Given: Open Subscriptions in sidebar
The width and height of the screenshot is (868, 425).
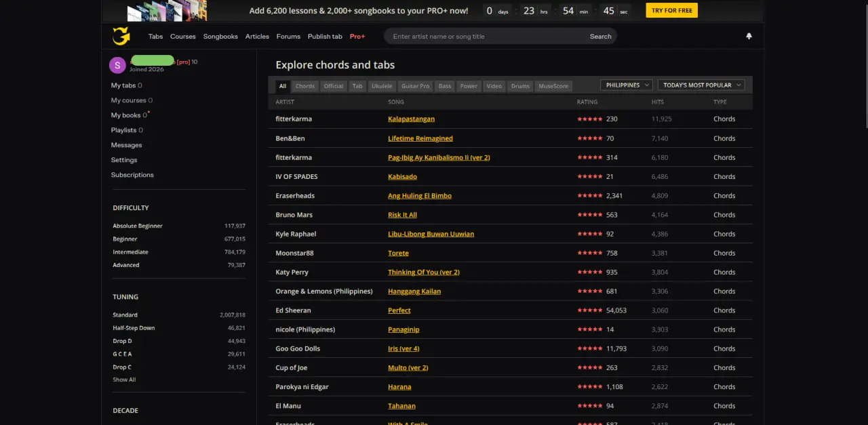Looking at the screenshot, I should [x=132, y=175].
